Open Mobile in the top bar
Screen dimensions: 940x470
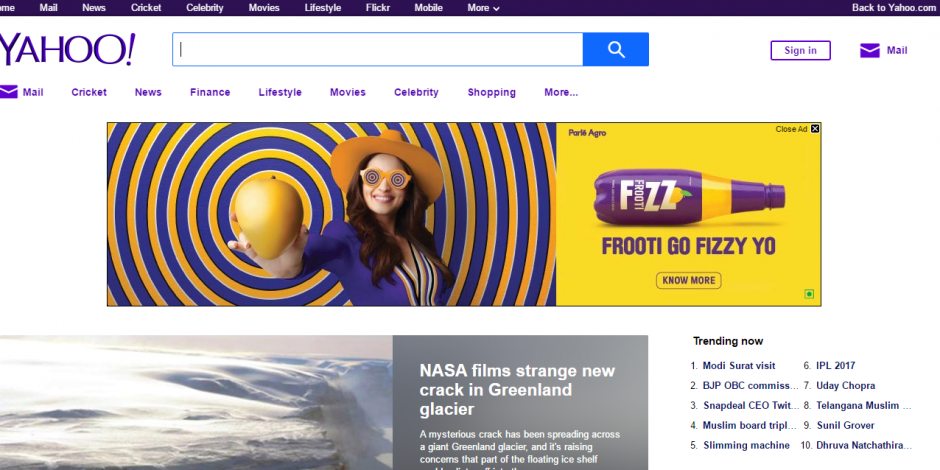pyautogui.click(x=429, y=8)
